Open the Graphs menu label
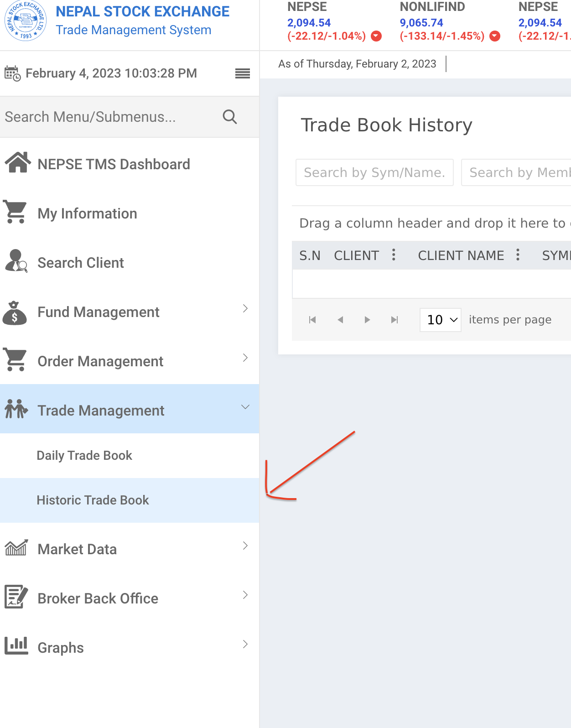 [x=61, y=648]
